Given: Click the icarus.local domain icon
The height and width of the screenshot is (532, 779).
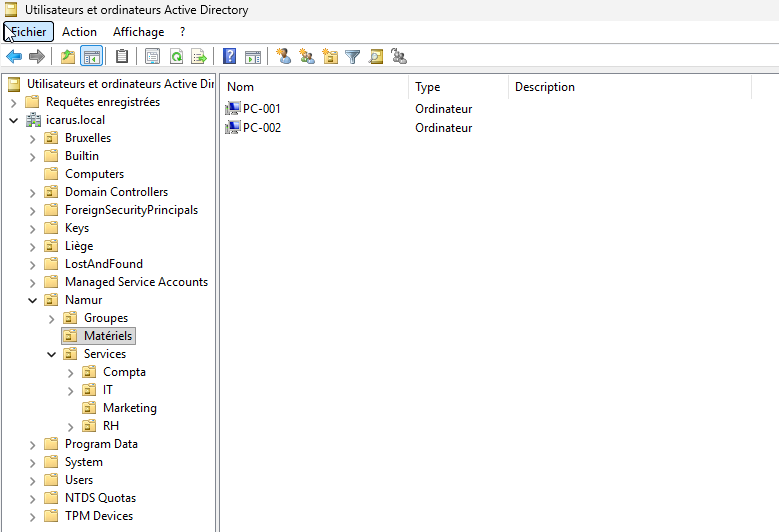Looking at the screenshot, I should (x=34, y=120).
